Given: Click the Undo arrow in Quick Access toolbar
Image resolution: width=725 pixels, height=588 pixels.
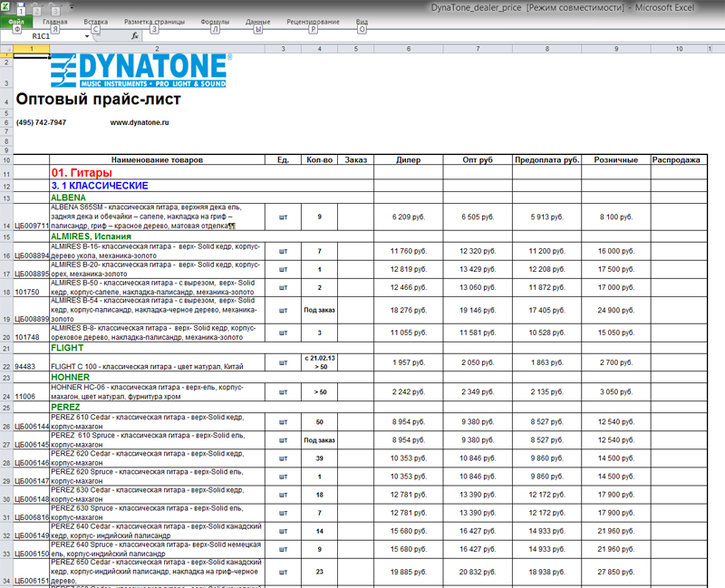Looking at the screenshot, I should pos(37,7).
